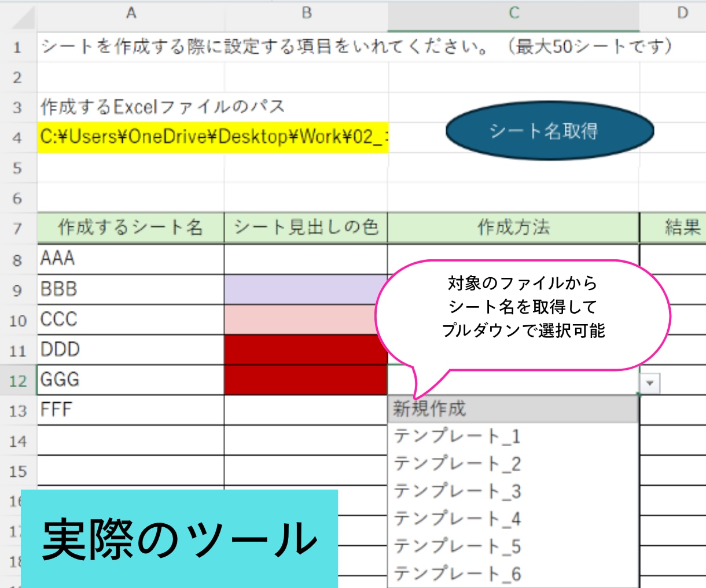This screenshot has height=588, width=706.
Task: Select row header 2
Action: 18,77
